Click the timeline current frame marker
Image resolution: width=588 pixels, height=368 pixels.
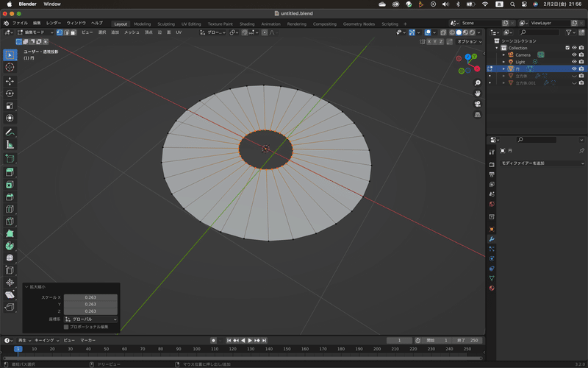(18, 349)
